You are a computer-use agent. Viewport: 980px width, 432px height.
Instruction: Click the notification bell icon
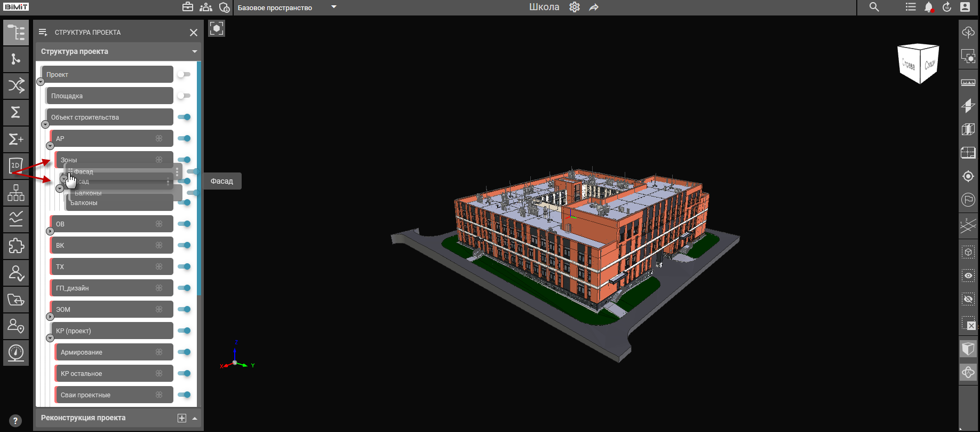[928, 7]
